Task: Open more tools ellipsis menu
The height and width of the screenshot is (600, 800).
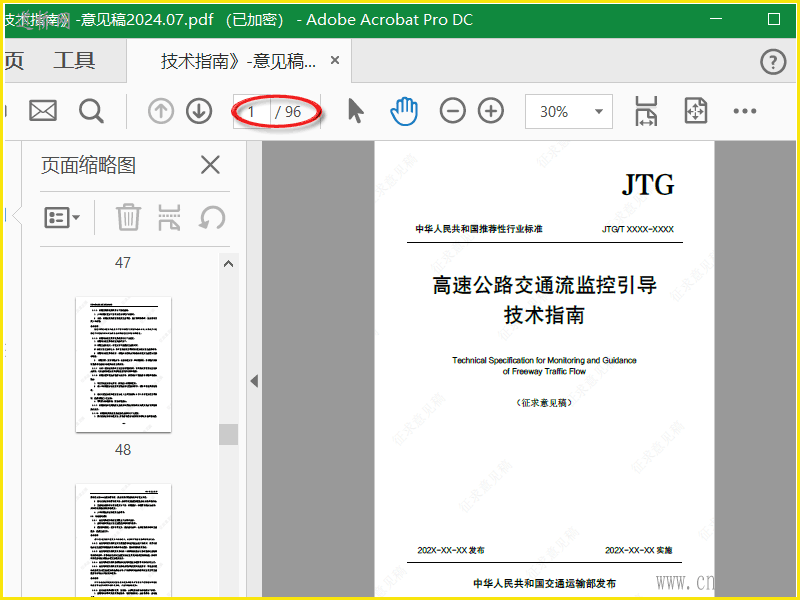Action: (x=745, y=111)
